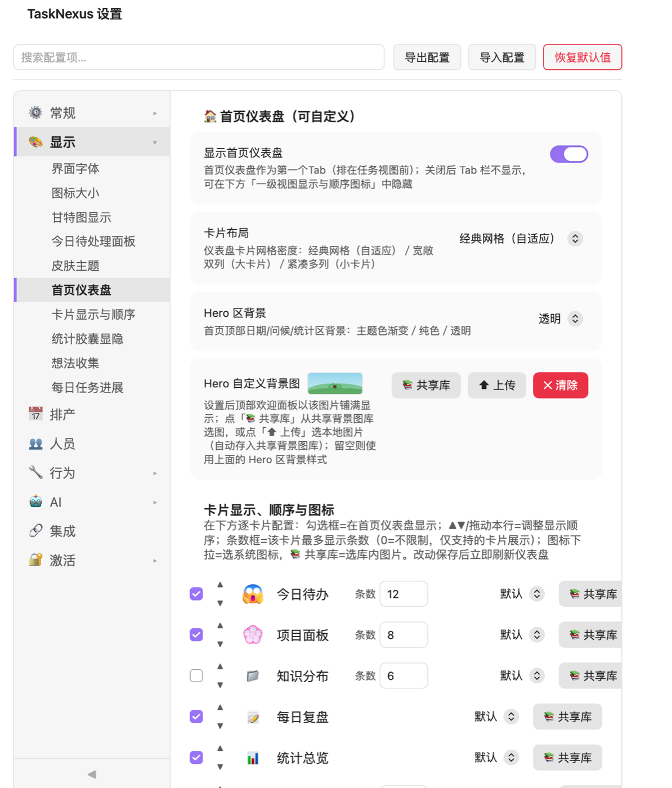Viewport: 672px width, 788px height.
Task: Collapse the sidebar with the bottom left arrow
Action: (92, 774)
